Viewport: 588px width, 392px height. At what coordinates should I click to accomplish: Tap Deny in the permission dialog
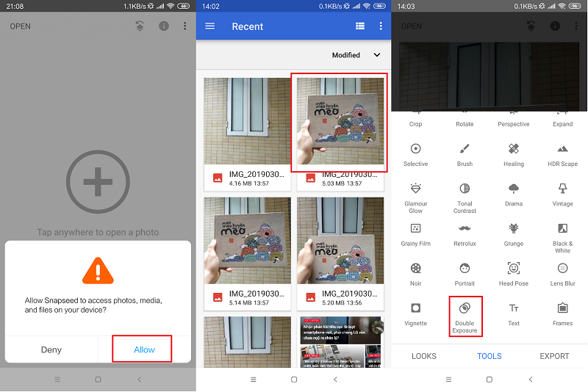tap(51, 349)
